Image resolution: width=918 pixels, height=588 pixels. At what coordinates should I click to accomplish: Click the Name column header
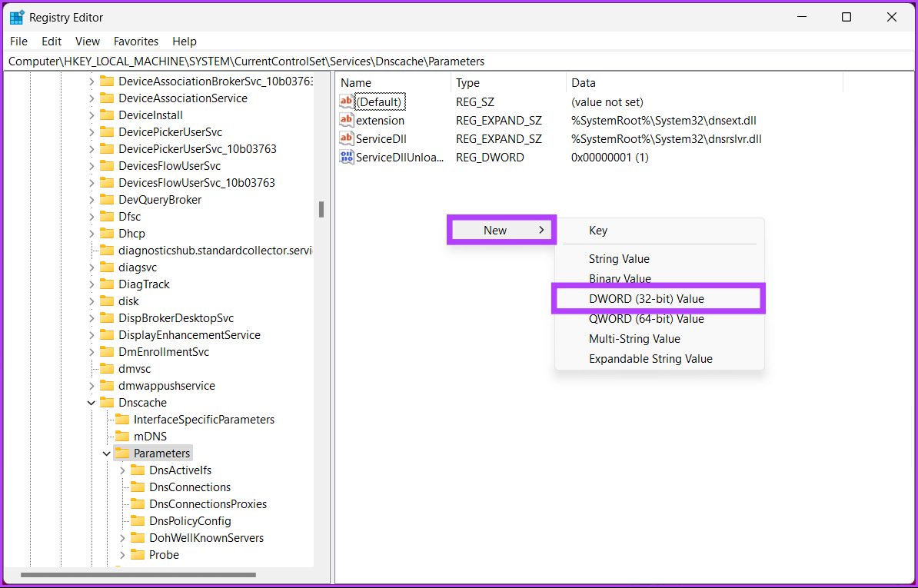tap(394, 83)
